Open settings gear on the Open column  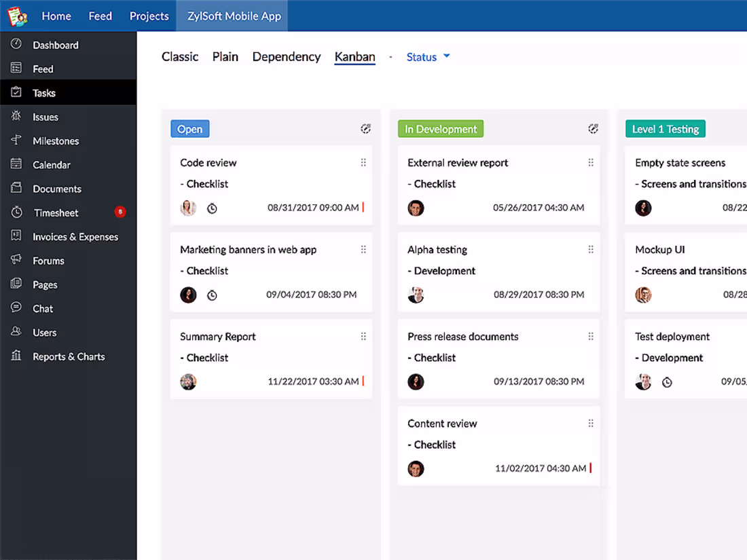pos(365,128)
